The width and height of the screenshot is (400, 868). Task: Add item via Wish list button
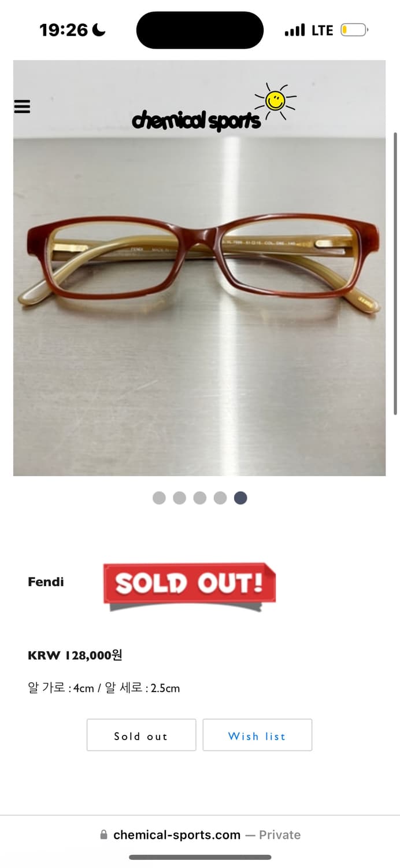(x=257, y=735)
